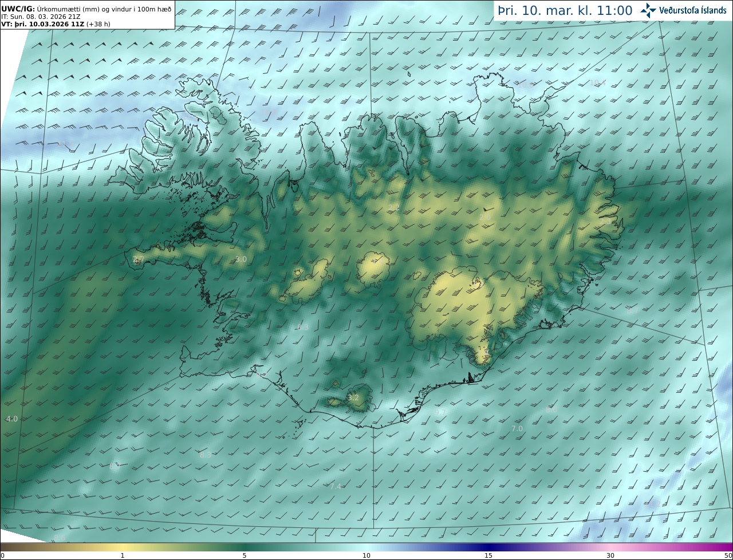Click the 4.0 value label on the map
The height and width of the screenshot is (560, 733).
point(12,419)
